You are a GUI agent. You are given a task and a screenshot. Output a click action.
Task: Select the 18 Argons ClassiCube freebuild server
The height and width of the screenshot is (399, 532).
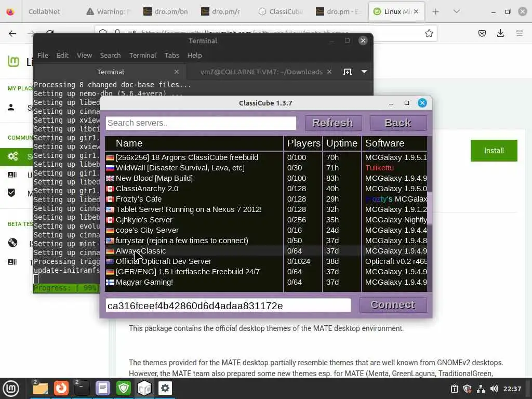(x=266, y=158)
